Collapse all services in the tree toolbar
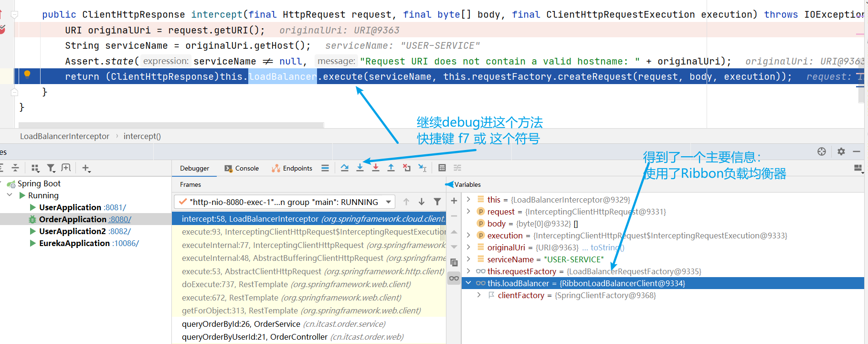 15,168
